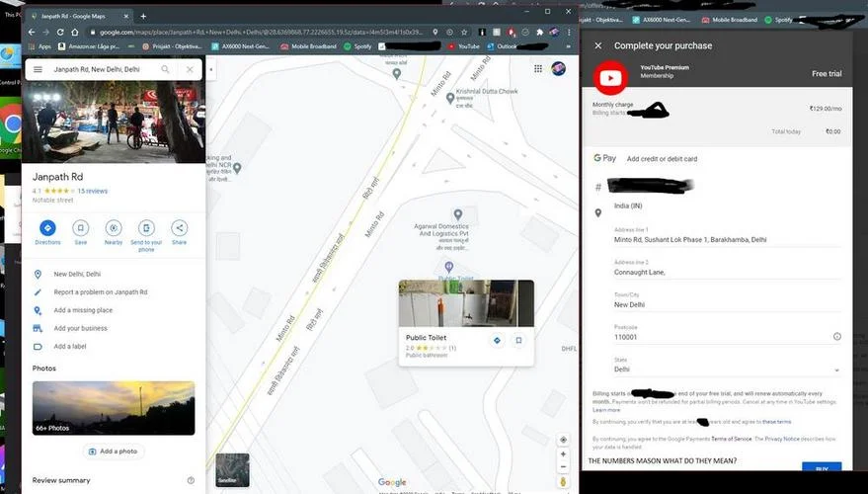Open the AX6000 Next-Gen bookmark in Maps window
This screenshot has height=494, width=868.
pyautogui.click(x=241, y=46)
